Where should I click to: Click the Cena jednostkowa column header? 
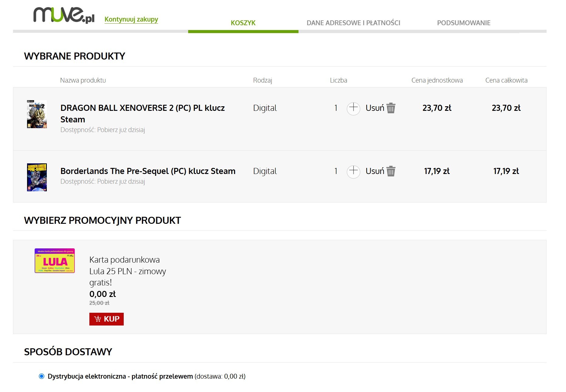coord(437,80)
